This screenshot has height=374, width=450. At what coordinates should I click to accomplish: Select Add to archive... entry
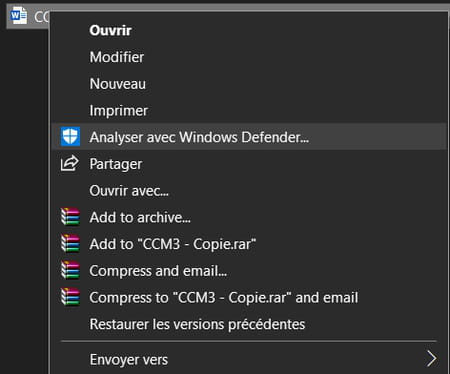[249, 217]
